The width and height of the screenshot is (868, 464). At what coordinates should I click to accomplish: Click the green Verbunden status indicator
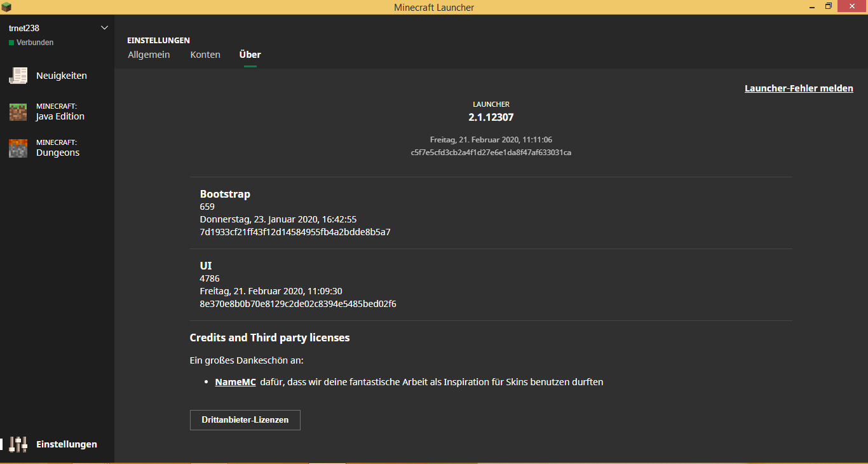pyautogui.click(x=11, y=43)
